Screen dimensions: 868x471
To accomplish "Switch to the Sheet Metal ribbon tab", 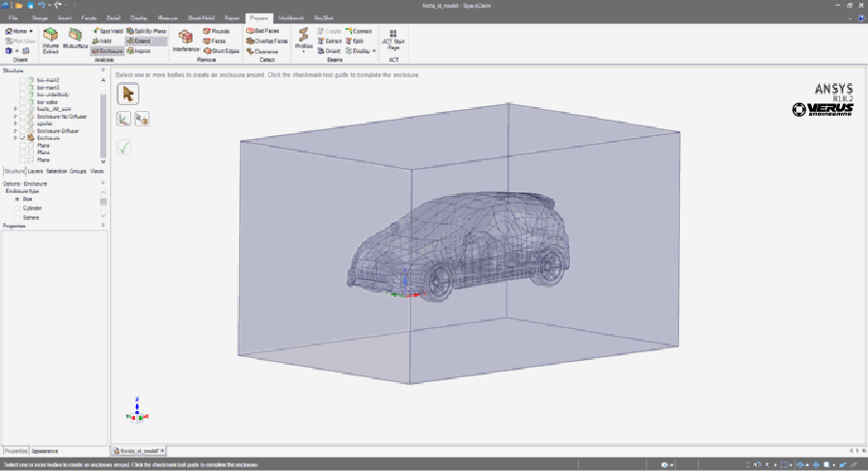I will [201, 18].
